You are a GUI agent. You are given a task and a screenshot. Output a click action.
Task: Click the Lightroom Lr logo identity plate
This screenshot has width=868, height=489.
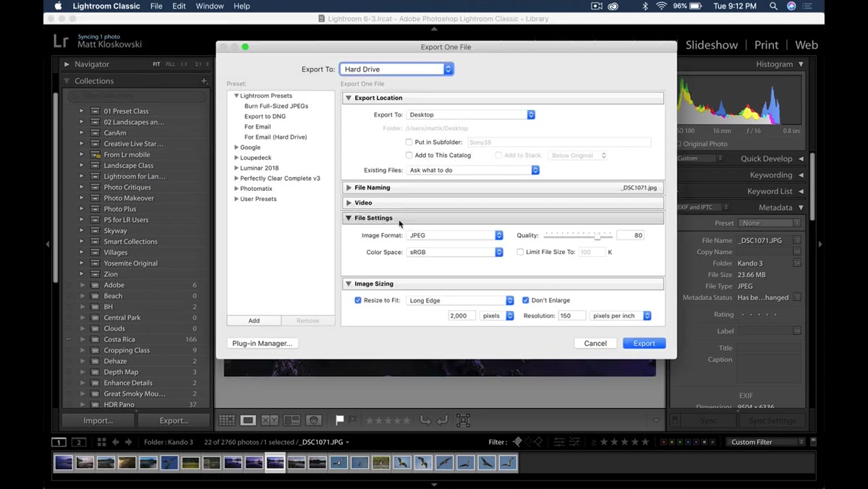[61, 43]
